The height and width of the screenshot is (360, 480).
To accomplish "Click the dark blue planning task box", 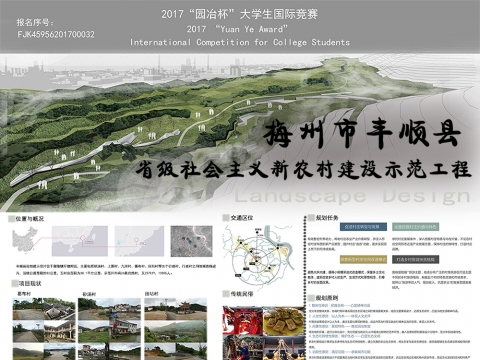I will point(363,227).
